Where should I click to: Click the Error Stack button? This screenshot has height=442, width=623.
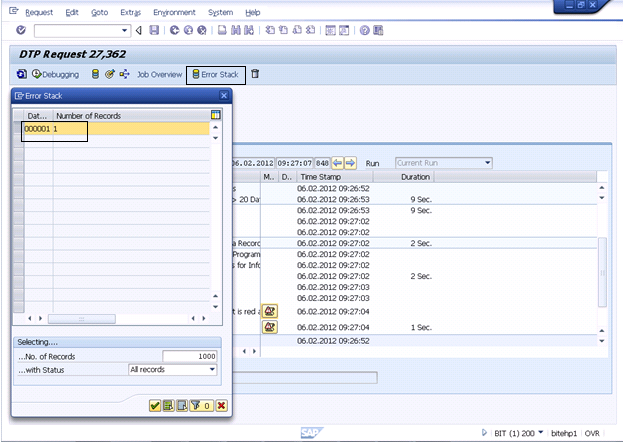coord(215,74)
